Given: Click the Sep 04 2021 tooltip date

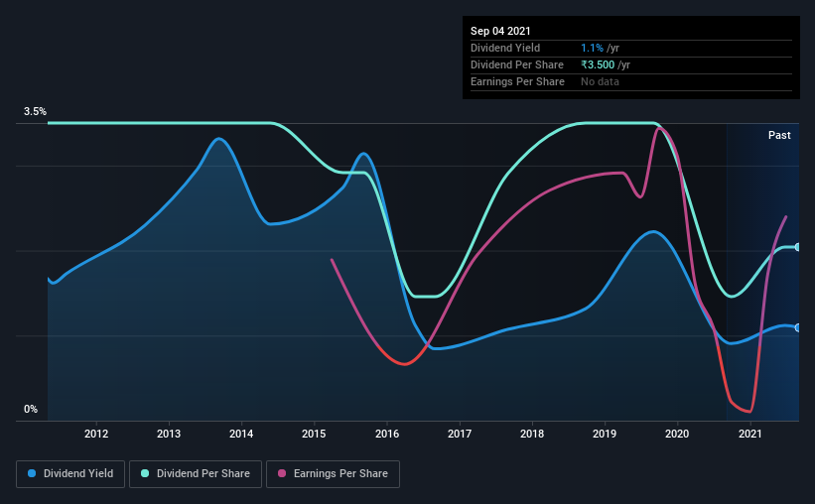Looking at the screenshot, I should click(x=500, y=31).
